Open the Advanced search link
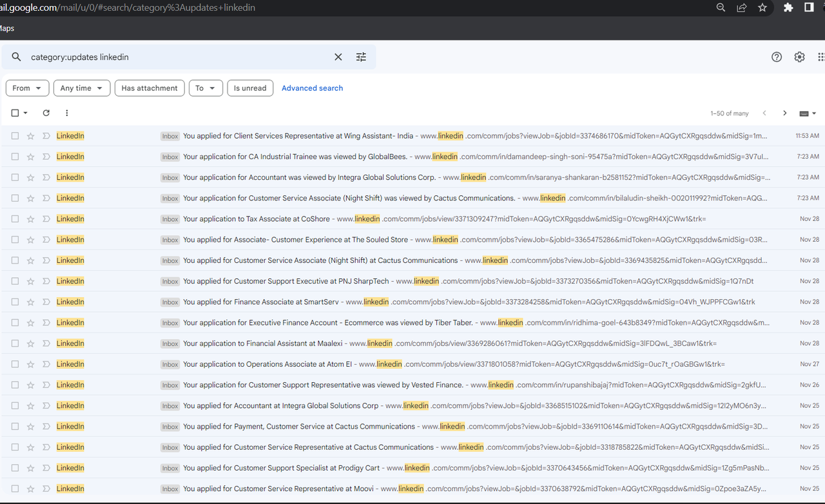 click(x=312, y=88)
